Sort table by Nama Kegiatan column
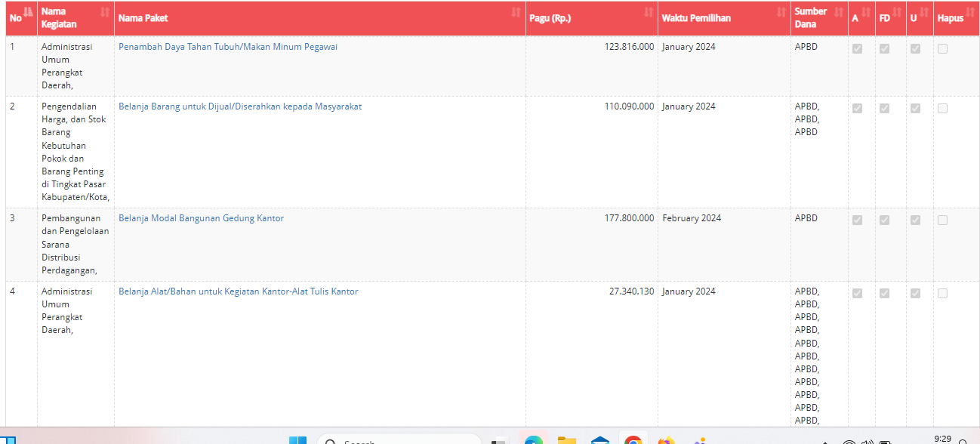Viewport: 980px width, 444px height. [x=105, y=12]
